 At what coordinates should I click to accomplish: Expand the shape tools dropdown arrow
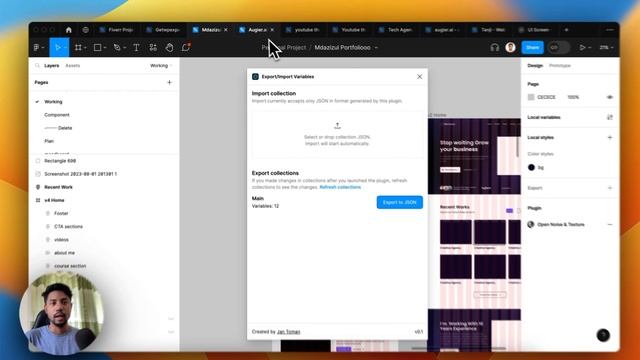tap(105, 48)
